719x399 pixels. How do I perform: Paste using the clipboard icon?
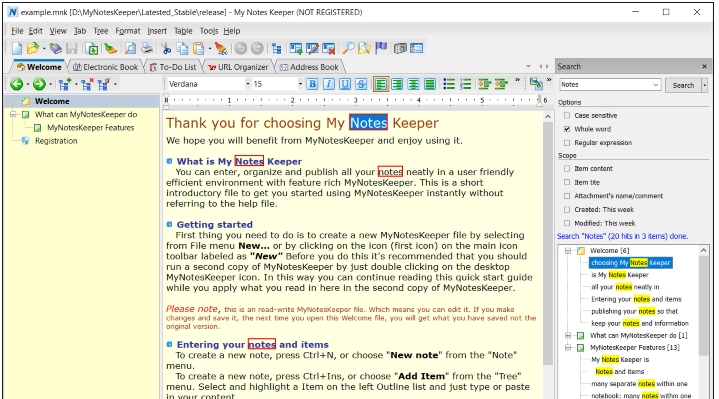(199, 48)
